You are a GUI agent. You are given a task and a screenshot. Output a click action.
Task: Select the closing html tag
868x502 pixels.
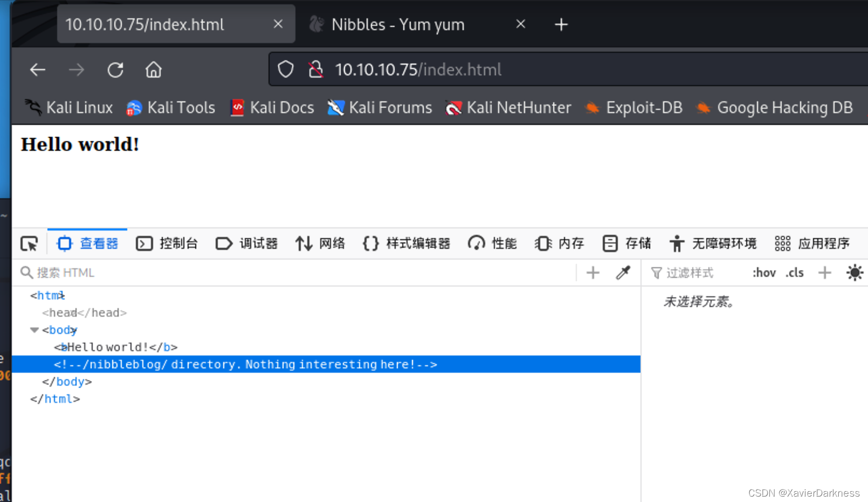(55, 399)
